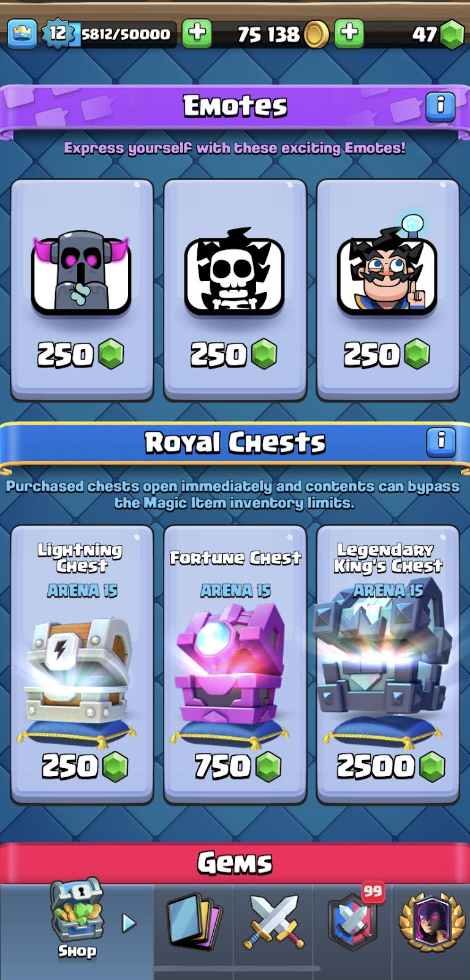Buy the wizard lightbulb idea emote
Image resolution: width=470 pixels, height=980 pixels.
click(388, 290)
